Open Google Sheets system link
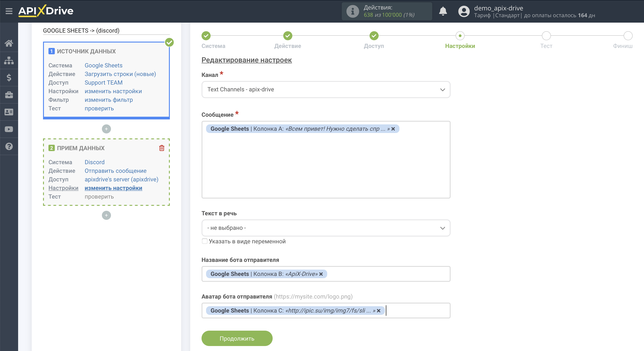 pyautogui.click(x=103, y=65)
